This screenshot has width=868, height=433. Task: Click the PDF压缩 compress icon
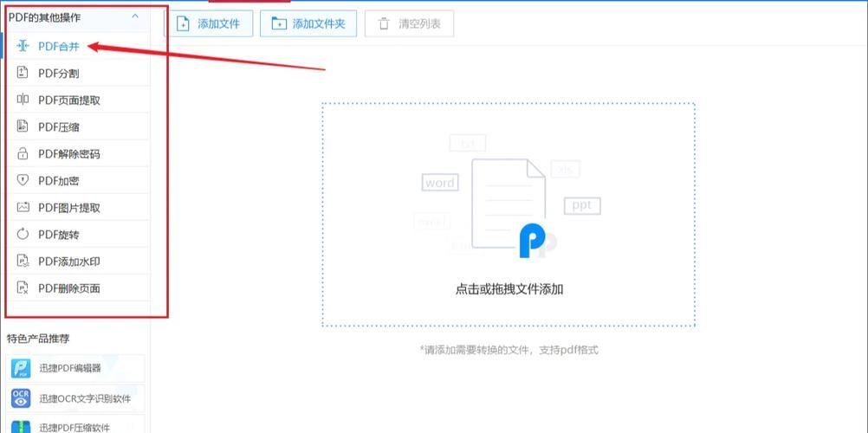click(23, 126)
